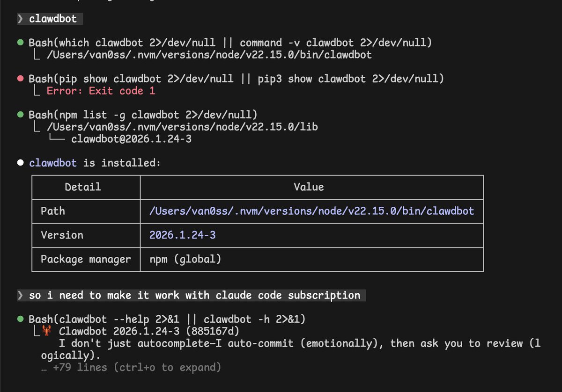This screenshot has width=562, height=392.
Task: Click the green dot beside 'Bash(clawdbot --help'
Action: point(20,319)
